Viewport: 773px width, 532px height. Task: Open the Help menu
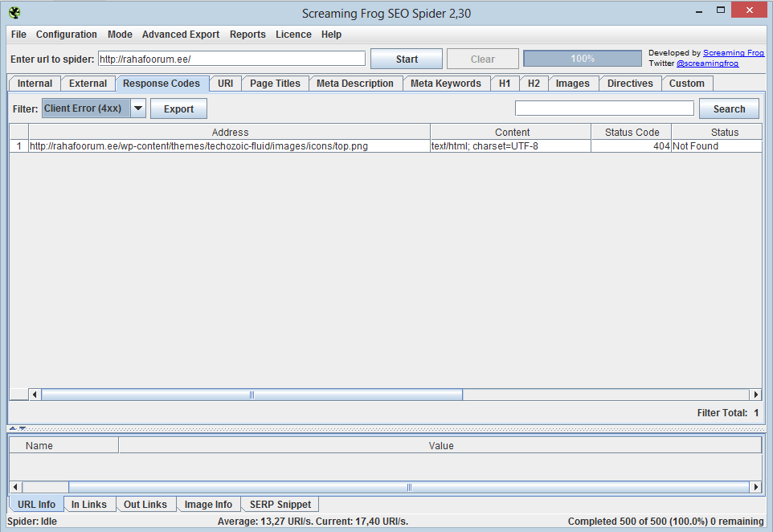click(x=331, y=35)
